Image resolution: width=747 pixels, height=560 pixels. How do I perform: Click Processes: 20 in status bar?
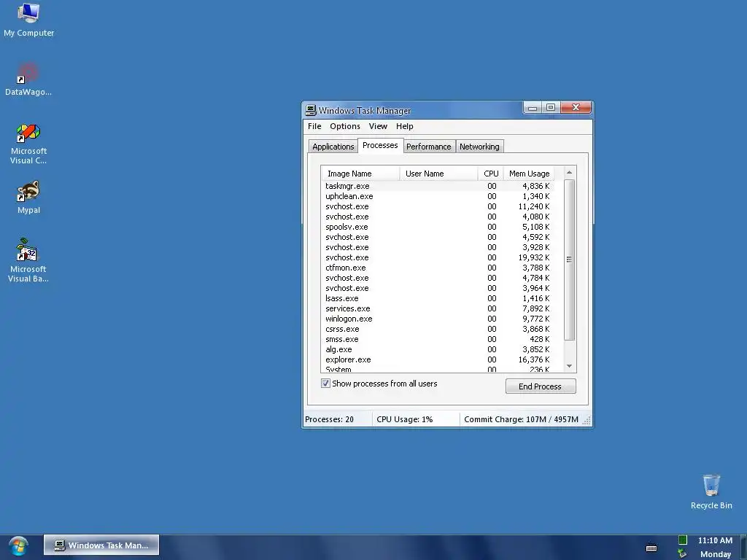(x=329, y=419)
